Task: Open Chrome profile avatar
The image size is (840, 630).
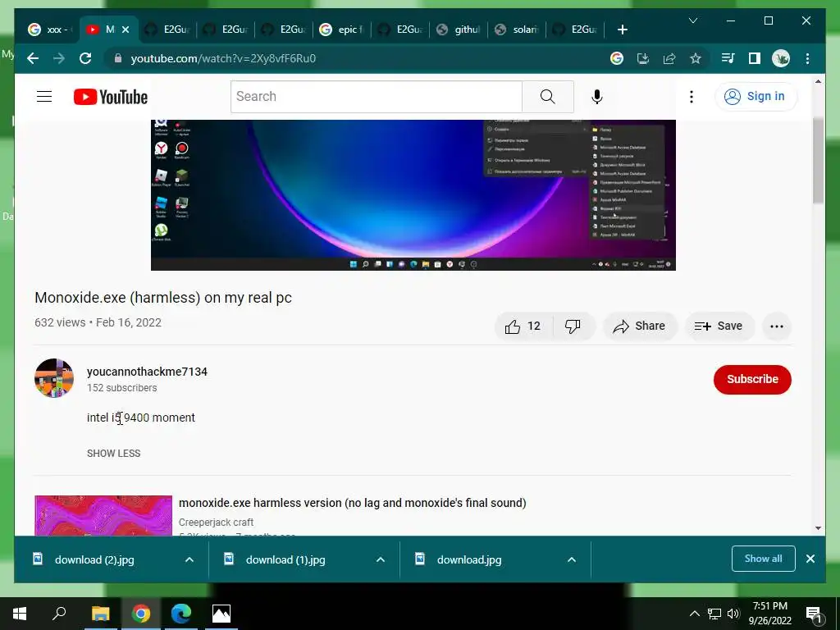Action: 781,58
